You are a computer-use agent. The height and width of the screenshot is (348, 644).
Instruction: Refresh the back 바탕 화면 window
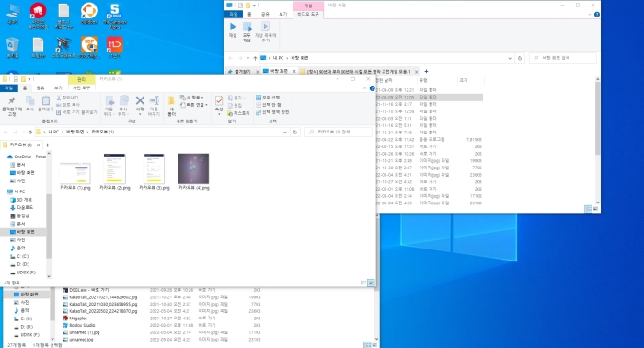[x=520, y=58]
